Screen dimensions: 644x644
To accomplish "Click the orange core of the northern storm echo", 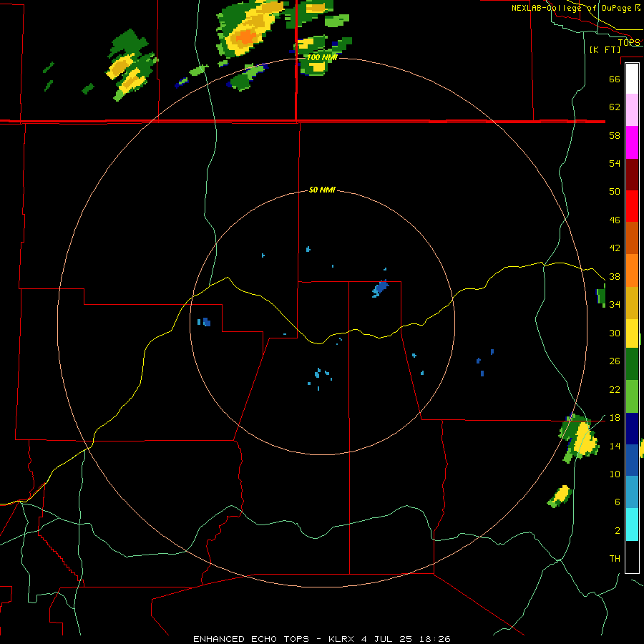I will click(245, 37).
